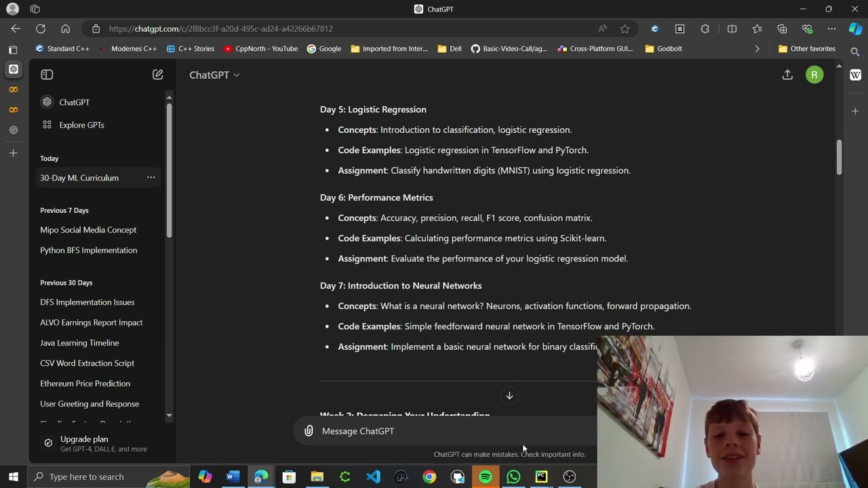Open the 30-Day ML Curriculum chat
Image resolution: width=868 pixels, height=488 pixels.
click(79, 178)
